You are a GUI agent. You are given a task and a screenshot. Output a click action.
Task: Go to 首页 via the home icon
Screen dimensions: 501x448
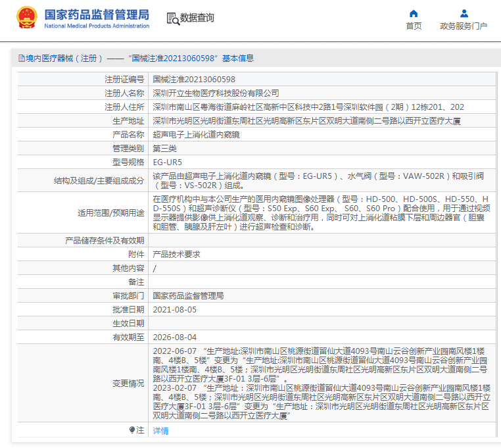pyautogui.click(x=414, y=13)
